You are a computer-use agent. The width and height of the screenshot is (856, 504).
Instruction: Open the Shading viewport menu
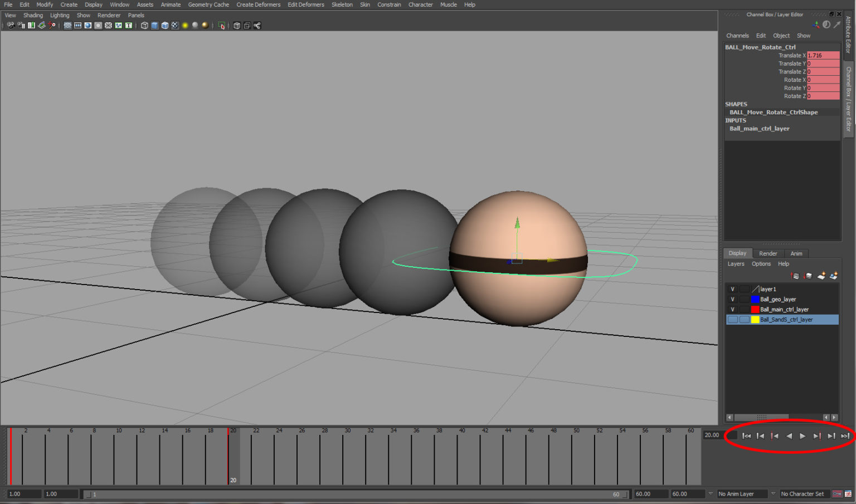[33, 16]
